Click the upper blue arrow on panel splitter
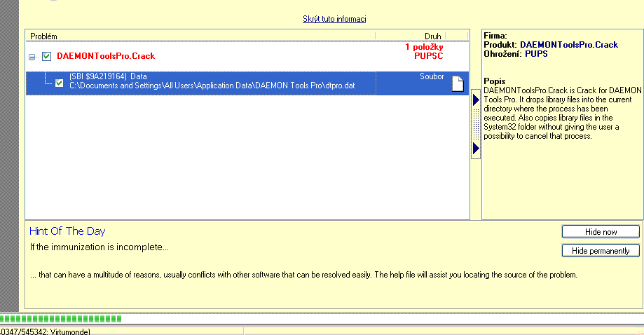The width and height of the screenshot is (644, 335). (476, 100)
